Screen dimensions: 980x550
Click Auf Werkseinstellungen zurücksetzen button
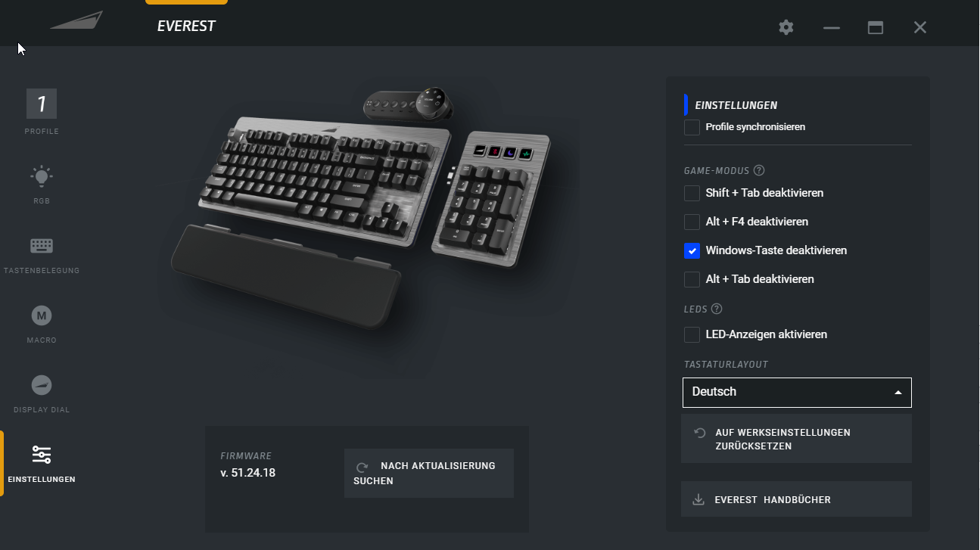click(x=796, y=439)
